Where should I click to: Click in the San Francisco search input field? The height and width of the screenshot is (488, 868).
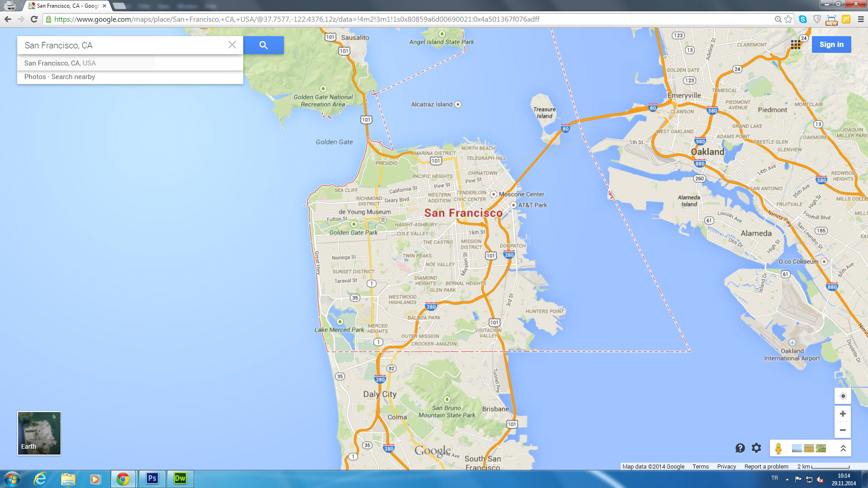pos(122,45)
